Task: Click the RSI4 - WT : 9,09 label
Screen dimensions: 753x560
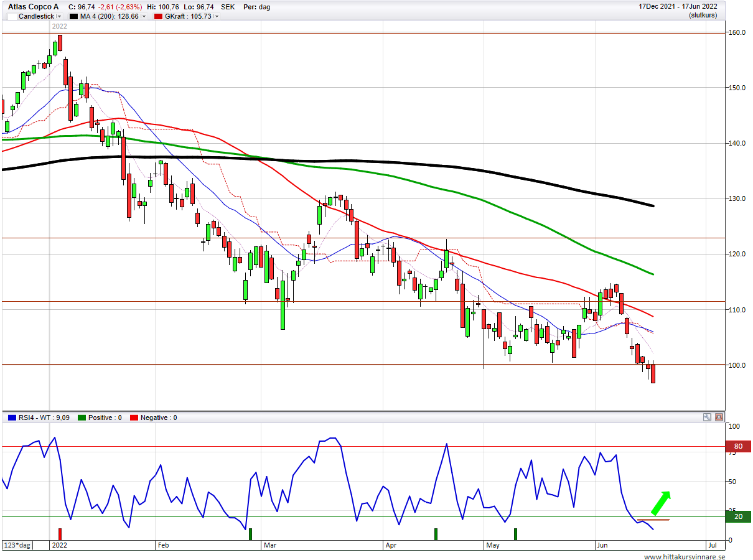Action: click(44, 418)
